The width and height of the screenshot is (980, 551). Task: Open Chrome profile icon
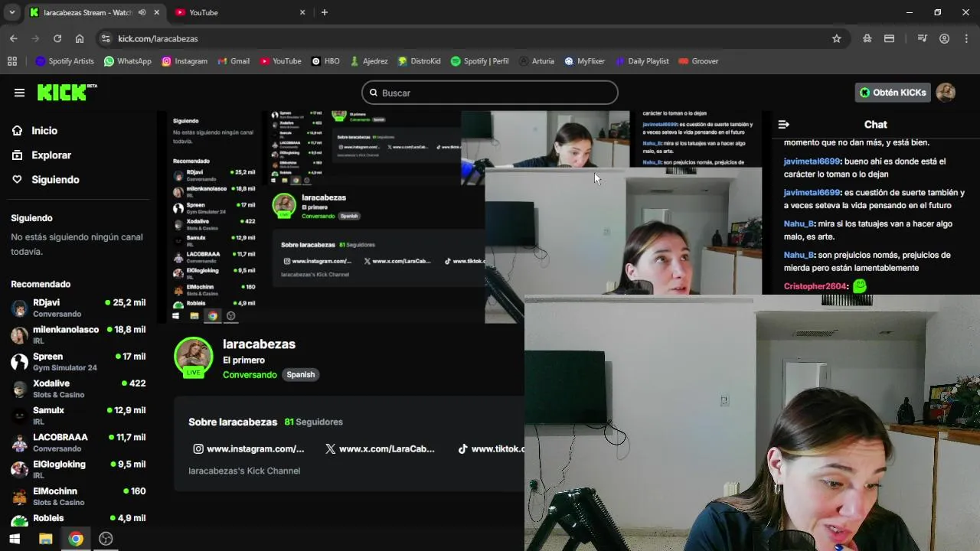(x=944, y=38)
